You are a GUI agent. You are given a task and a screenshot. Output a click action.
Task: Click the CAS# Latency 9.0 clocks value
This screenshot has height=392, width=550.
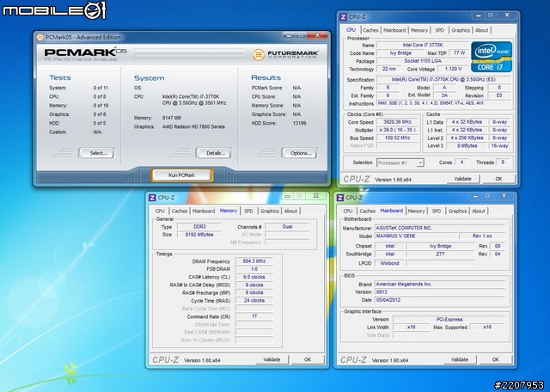pos(254,278)
